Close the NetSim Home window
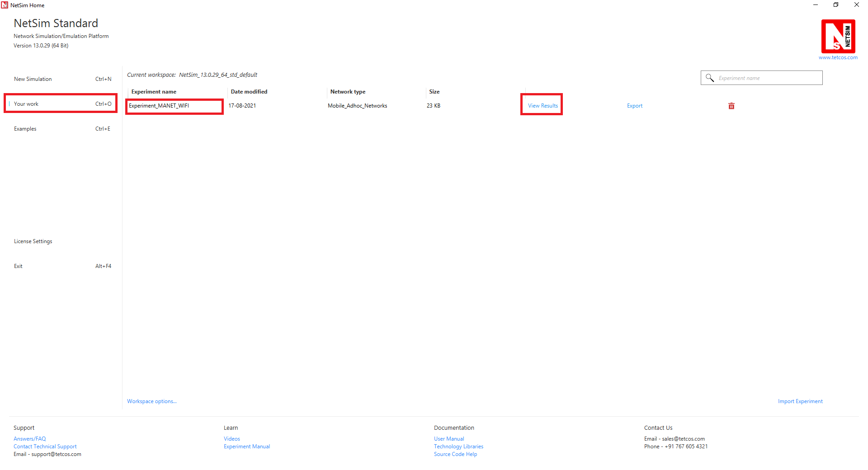The width and height of the screenshot is (868, 470). (857, 5)
